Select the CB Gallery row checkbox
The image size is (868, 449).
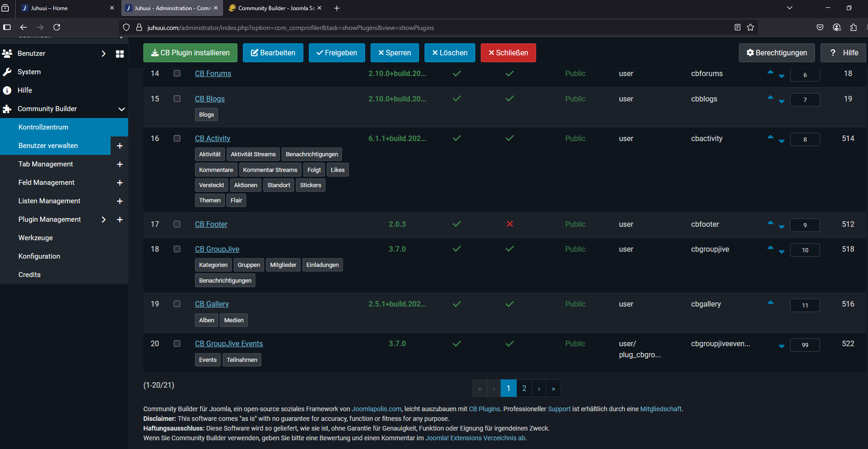tap(177, 304)
